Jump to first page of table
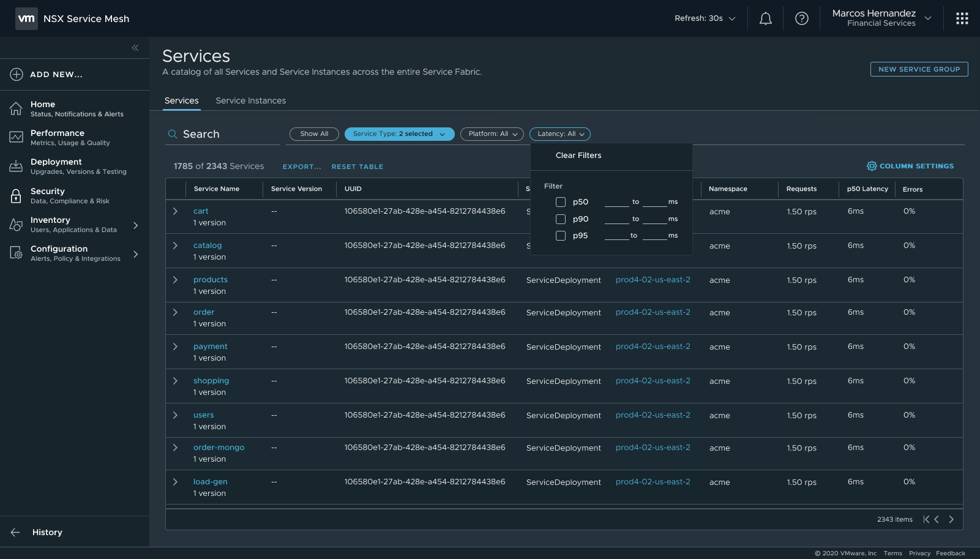980x559 pixels. coord(926,519)
